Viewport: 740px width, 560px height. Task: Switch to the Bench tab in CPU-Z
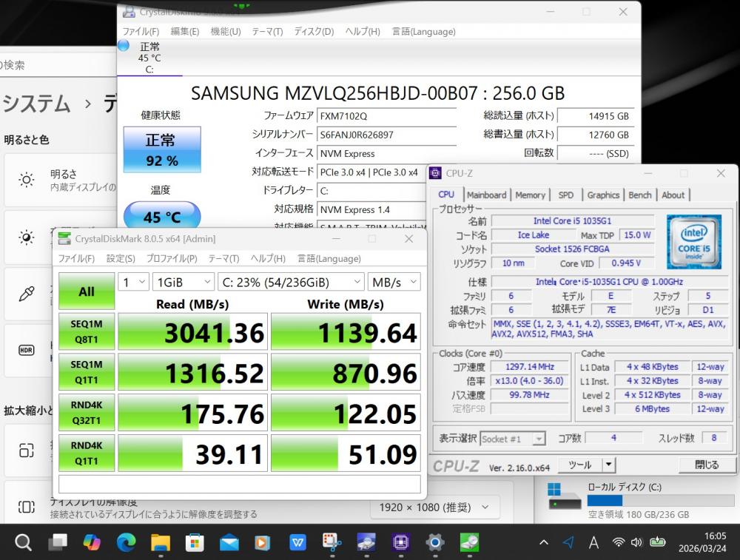click(640, 195)
